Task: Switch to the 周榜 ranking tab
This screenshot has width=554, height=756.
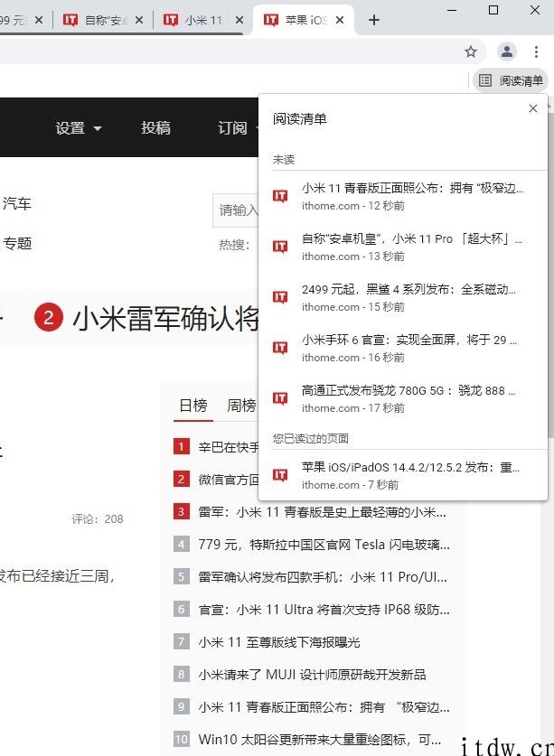Action: pyautogui.click(x=241, y=406)
